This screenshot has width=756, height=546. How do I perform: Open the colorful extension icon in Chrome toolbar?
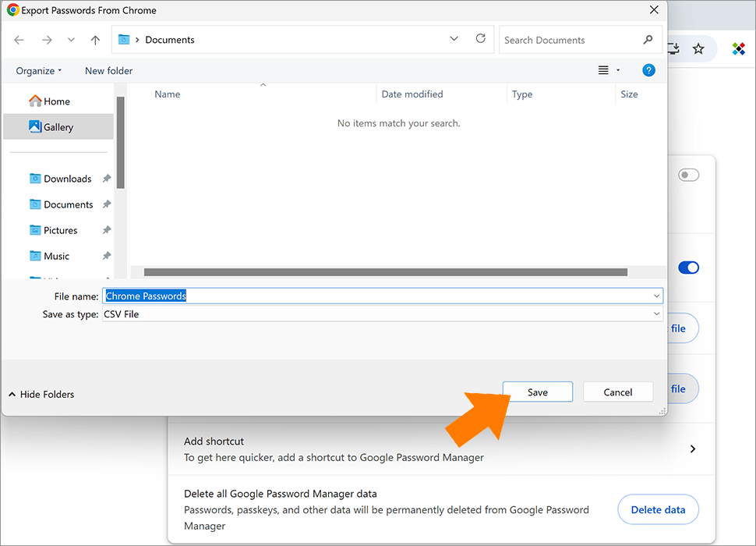[x=739, y=49]
